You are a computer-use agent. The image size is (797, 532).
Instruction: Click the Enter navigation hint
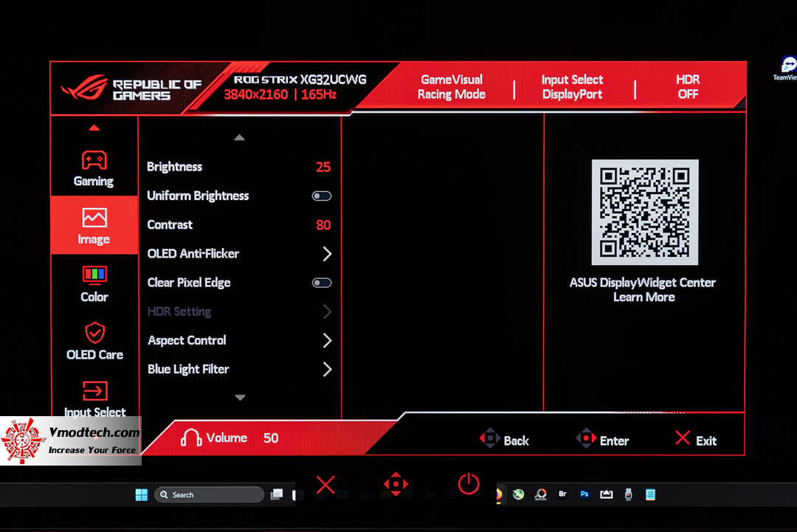tap(603, 439)
